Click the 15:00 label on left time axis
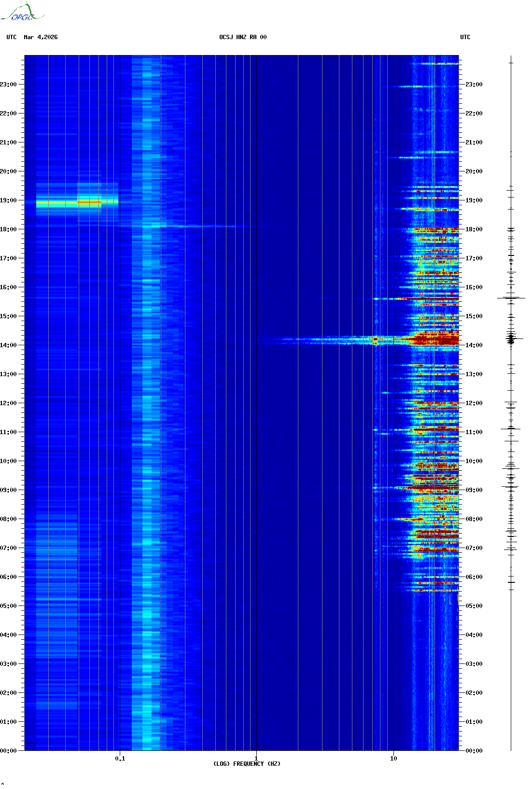The image size is (532, 789). (8, 316)
